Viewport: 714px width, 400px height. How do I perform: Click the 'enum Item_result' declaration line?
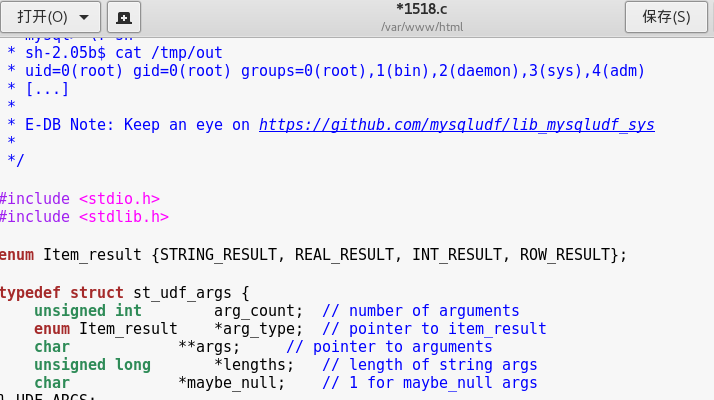click(313, 255)
